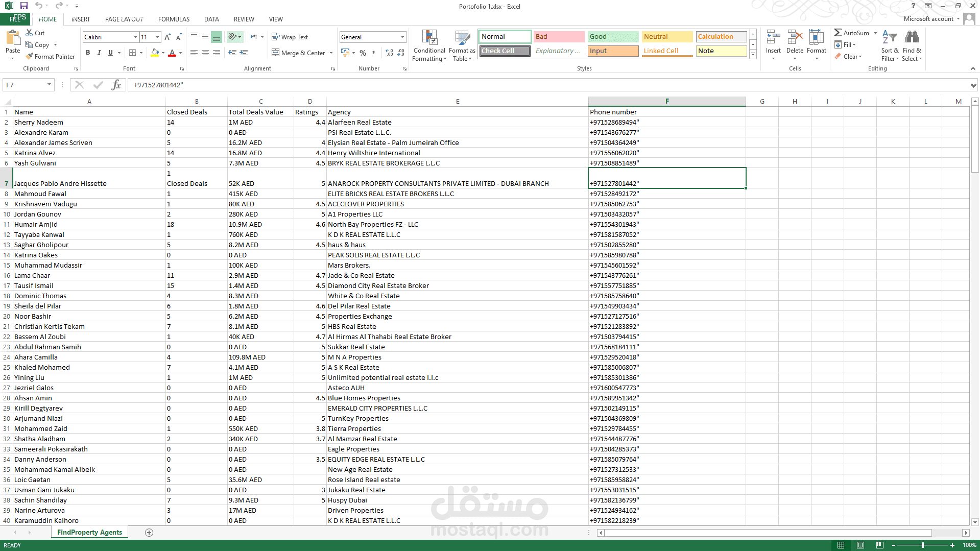The image size is (980, 551).
Task: Toggle italic formatting
Action: point(99,53)
